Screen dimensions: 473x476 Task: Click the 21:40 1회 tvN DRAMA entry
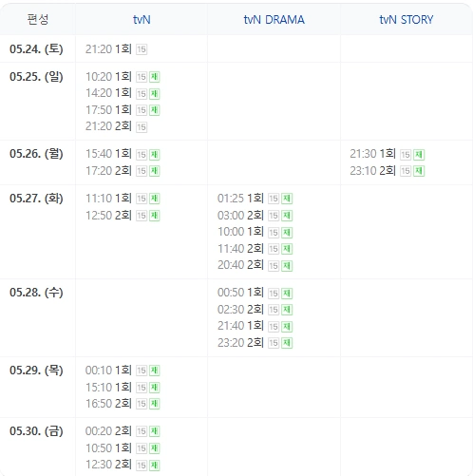point(240,326)
